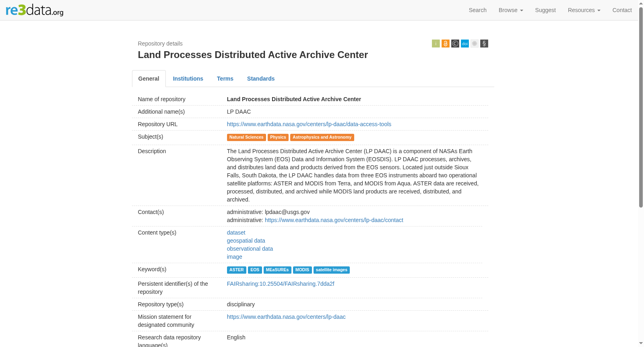This screenshot has width=644, height=347.
Task: Select the MODIS keyword tag
Action: 302,270
